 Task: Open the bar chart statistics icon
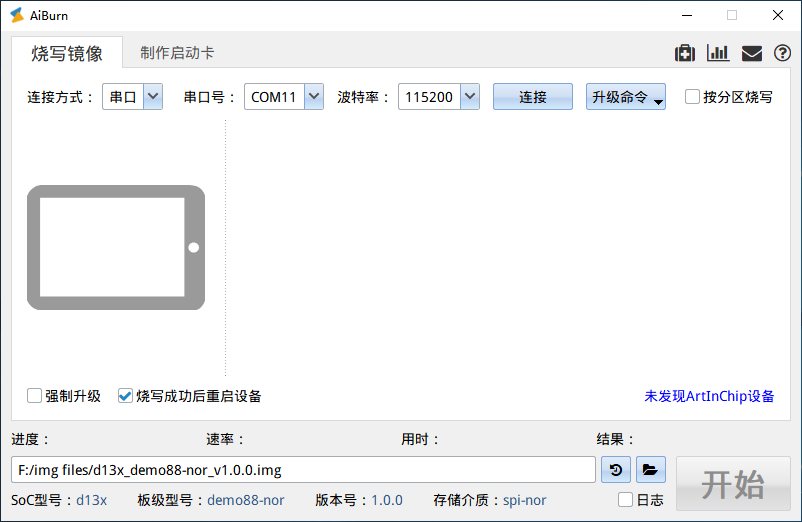717,53
